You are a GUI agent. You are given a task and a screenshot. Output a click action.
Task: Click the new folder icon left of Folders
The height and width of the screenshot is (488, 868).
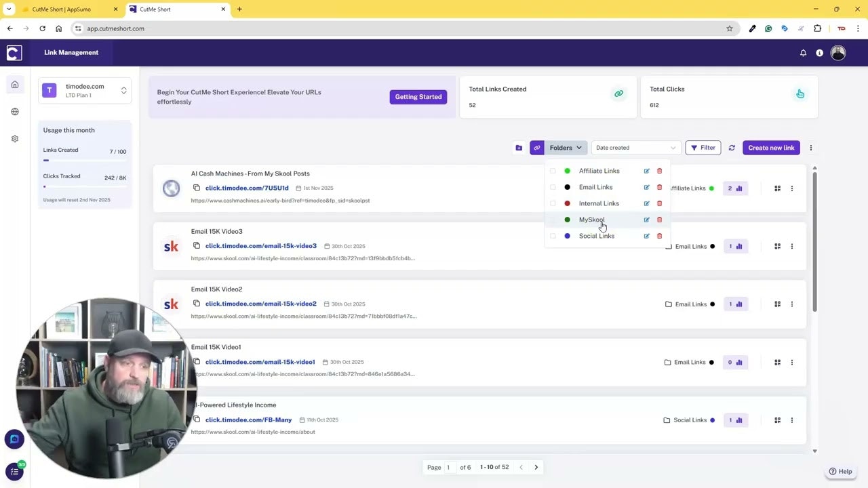coord(519,148)
